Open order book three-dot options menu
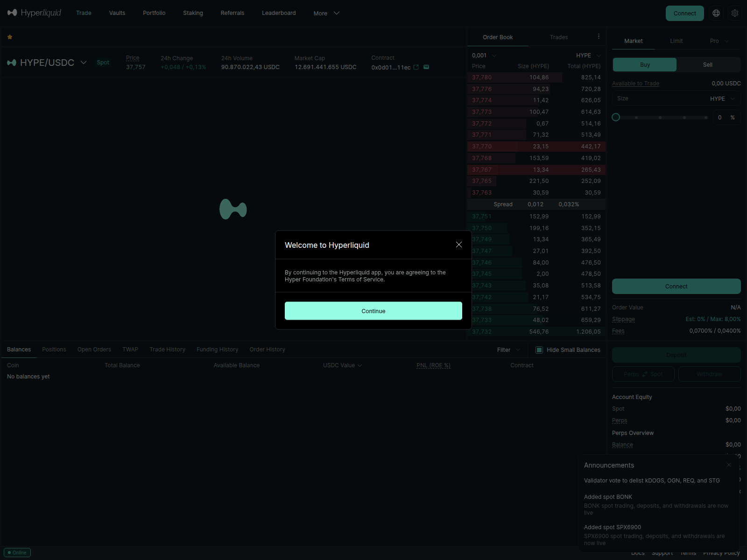Viewport: 747px width, 560px height. point(599,36)
